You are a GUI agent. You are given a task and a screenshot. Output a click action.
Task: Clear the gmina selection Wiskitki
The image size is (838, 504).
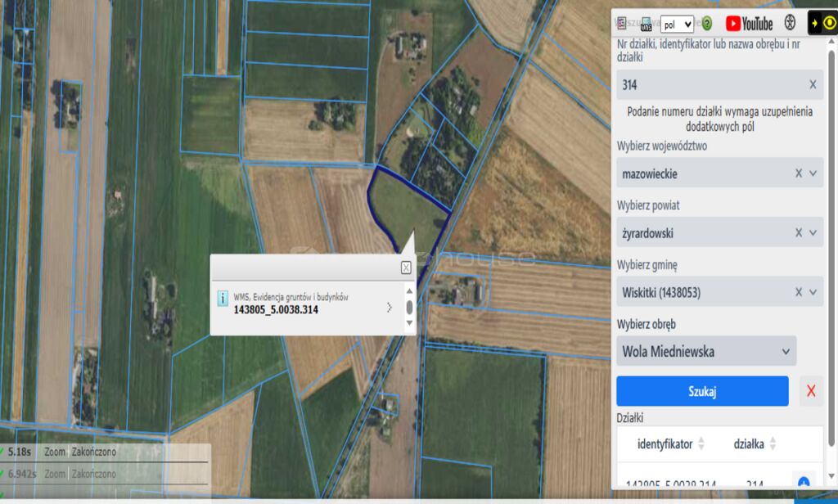click(799, 292)
